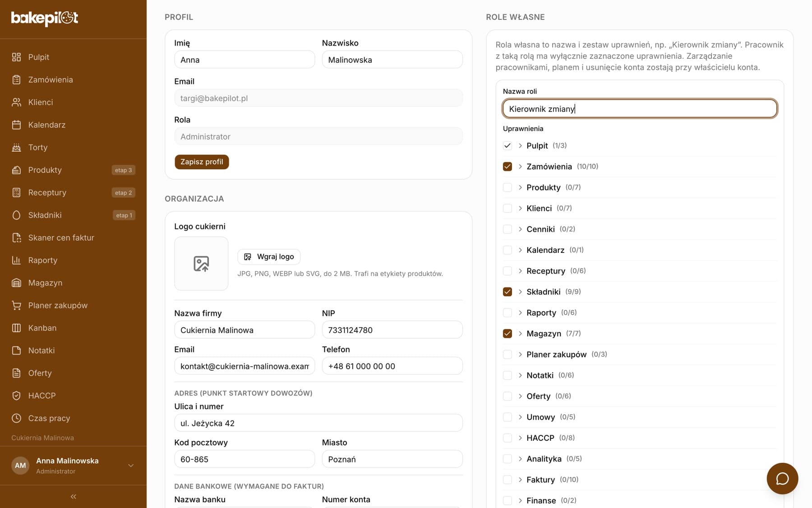
Task: Click the Imię input field
Action: 245,60
